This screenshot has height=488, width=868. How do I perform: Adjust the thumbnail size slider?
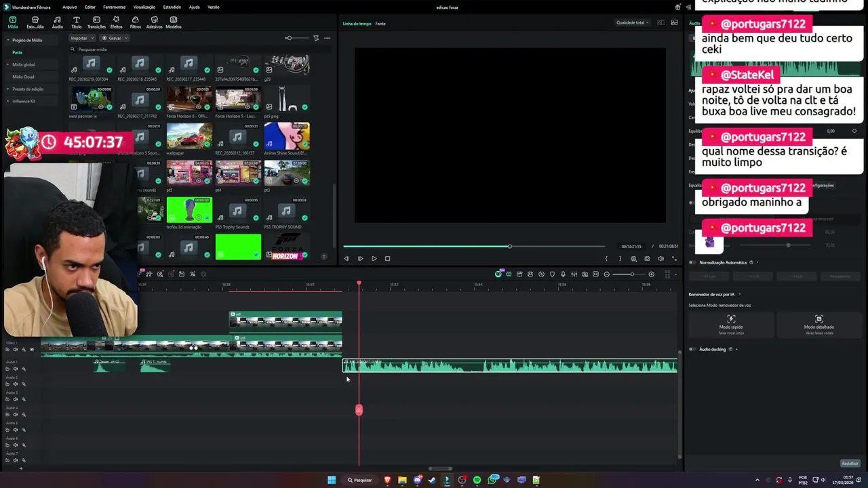coord(296,38)
